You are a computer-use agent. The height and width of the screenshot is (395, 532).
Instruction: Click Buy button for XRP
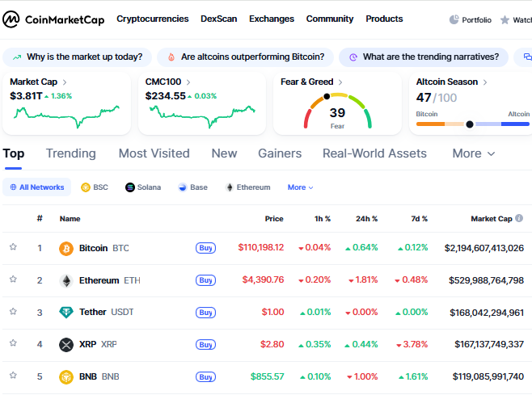(205, 344)
